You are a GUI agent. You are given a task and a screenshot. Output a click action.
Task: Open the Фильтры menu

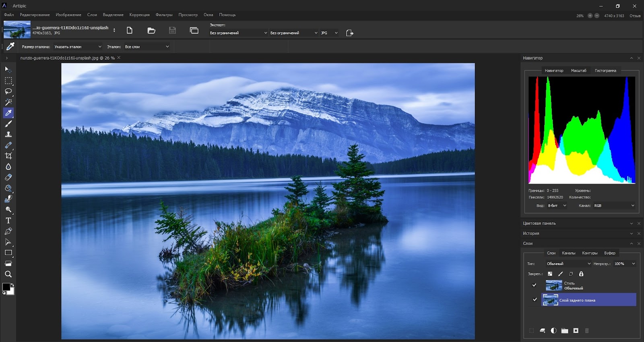(164, 15)
